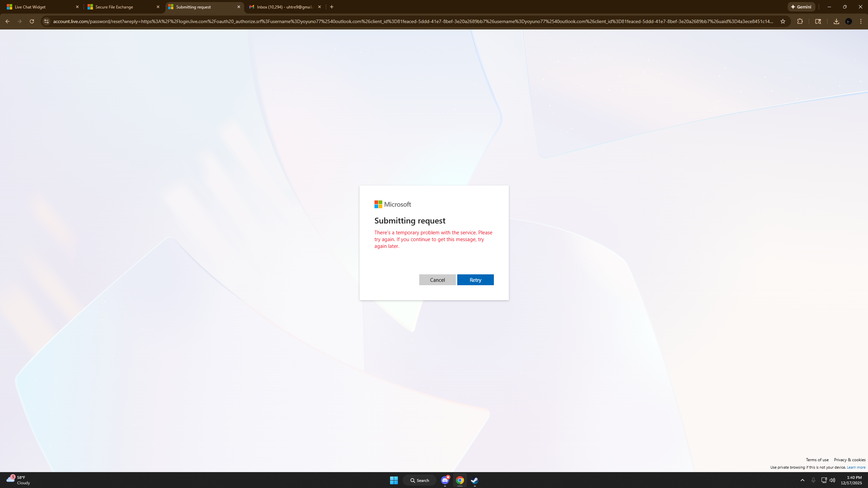
Task: Open a new tab with the plus button
Action: click(332, 7)
